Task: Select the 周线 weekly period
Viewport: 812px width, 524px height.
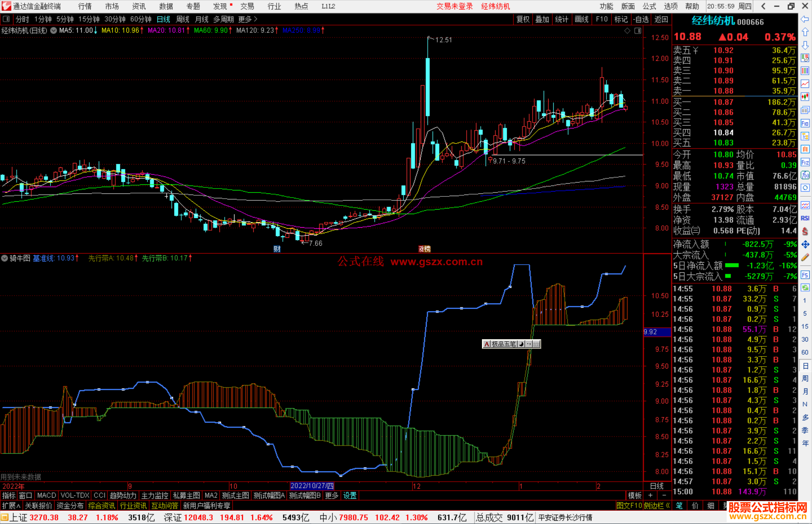Action: [182, 19]
